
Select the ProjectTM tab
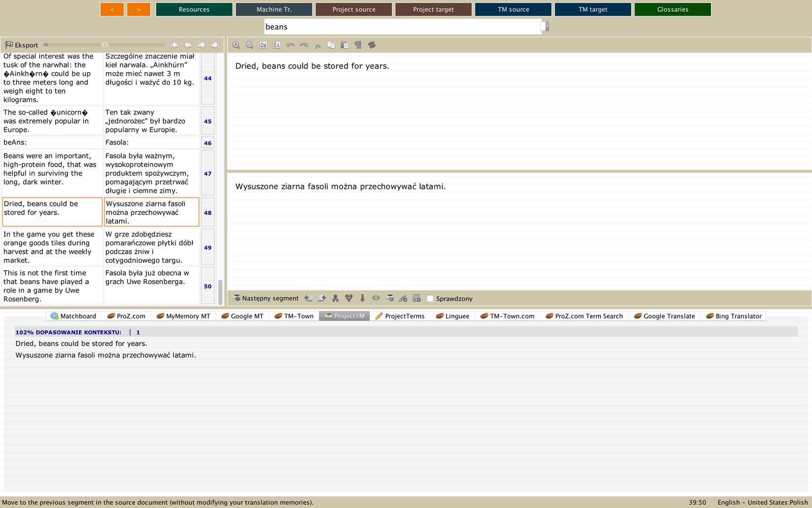(345, 316)
